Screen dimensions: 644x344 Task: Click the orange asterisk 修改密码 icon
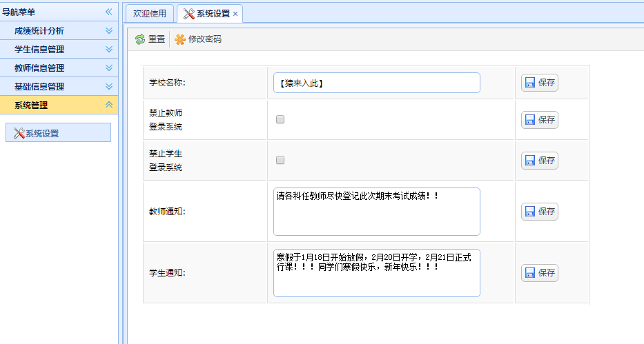pos(180,39)
